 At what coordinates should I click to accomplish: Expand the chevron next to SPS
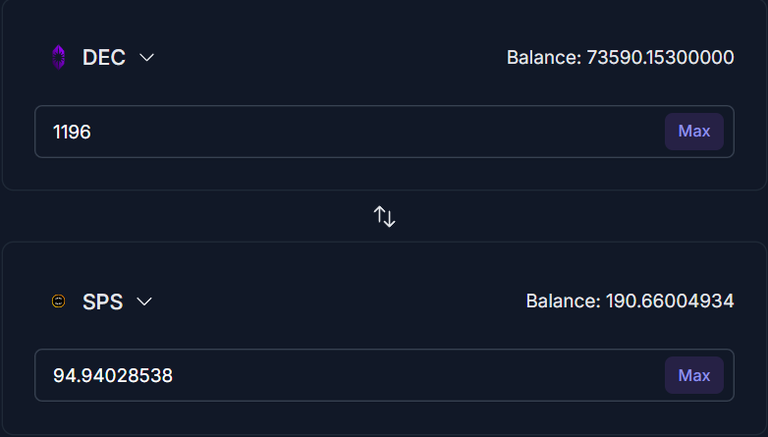pyautogui.click(x=144, y=301)
